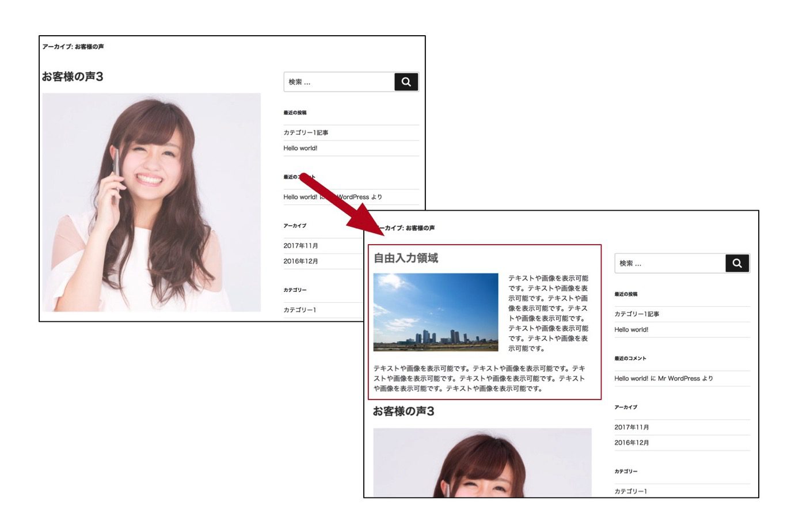The image size is (799, 532).
Task: Click the 最近のコメント widget title in front page
Action: click(x=630, y=358)
